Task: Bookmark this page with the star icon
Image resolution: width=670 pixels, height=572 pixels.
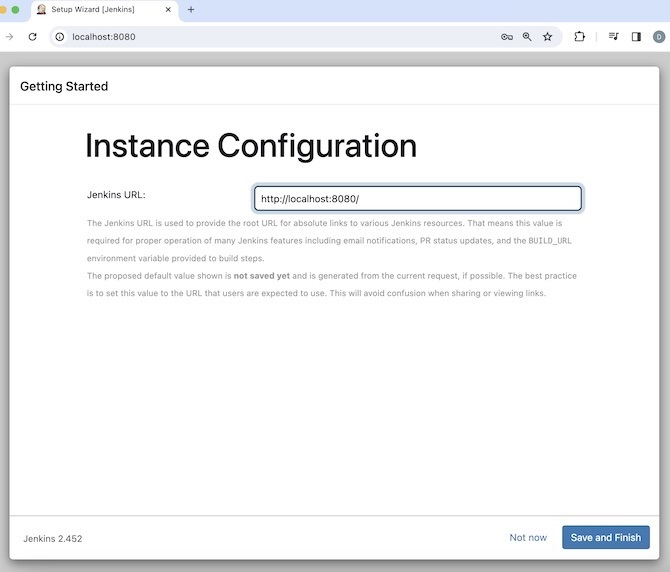Action: point(547,37)
